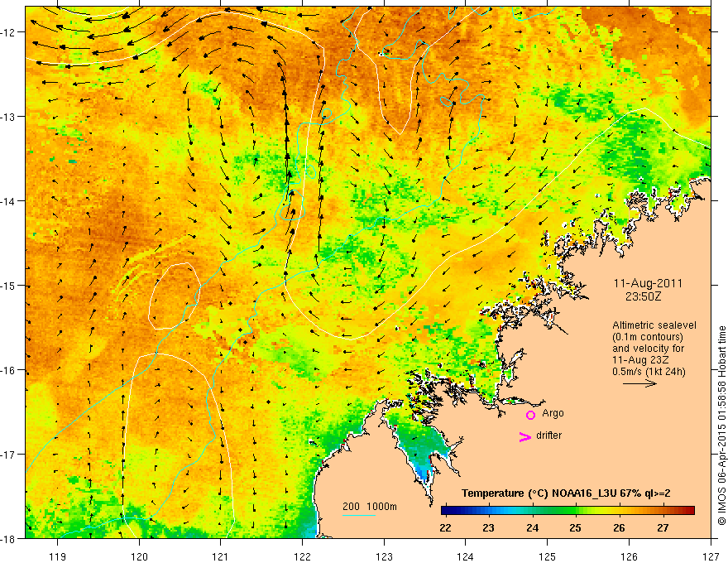Click the 'Argo' legend label

(x=553, y=413)
